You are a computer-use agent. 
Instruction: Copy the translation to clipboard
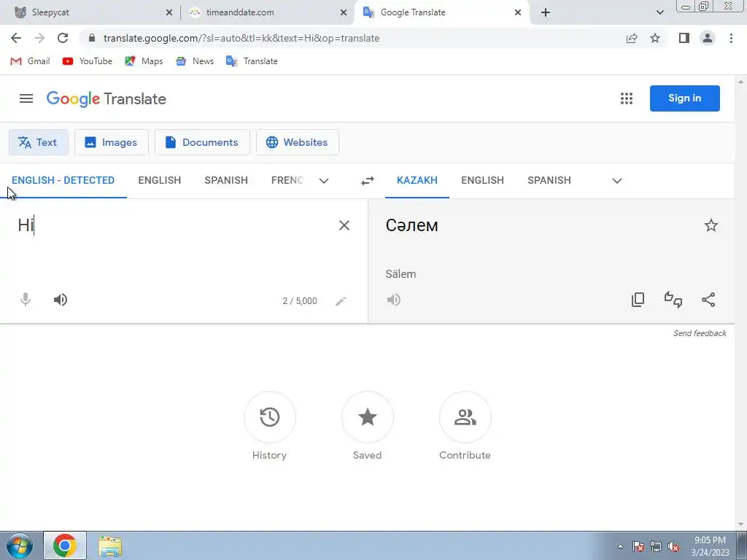pos(638,300)
